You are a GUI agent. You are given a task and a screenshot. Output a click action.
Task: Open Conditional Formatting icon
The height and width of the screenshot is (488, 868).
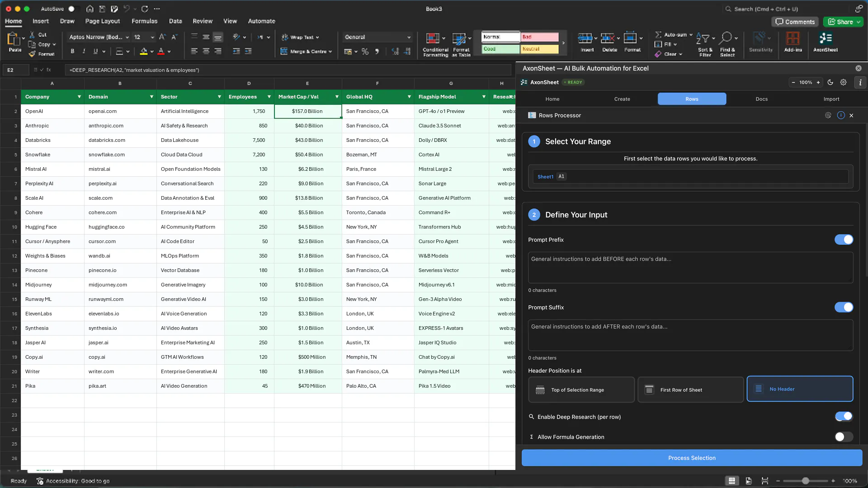click(433, 38)
